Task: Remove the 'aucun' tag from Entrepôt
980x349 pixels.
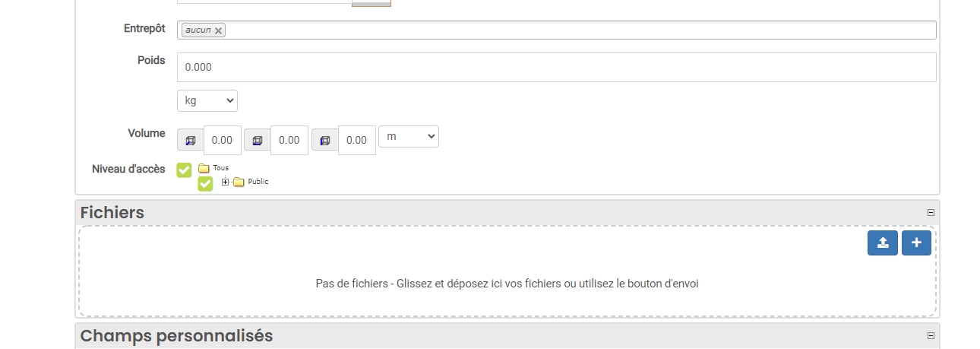Action: [219, 30]
